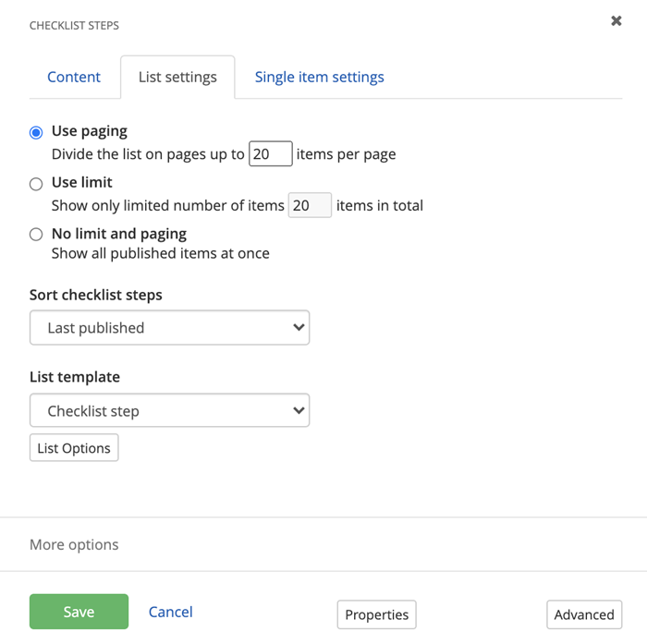Image resolution: width=647 pixels, height=644 pixels.
Task: Click the green Save button
Action: point(79,612)
